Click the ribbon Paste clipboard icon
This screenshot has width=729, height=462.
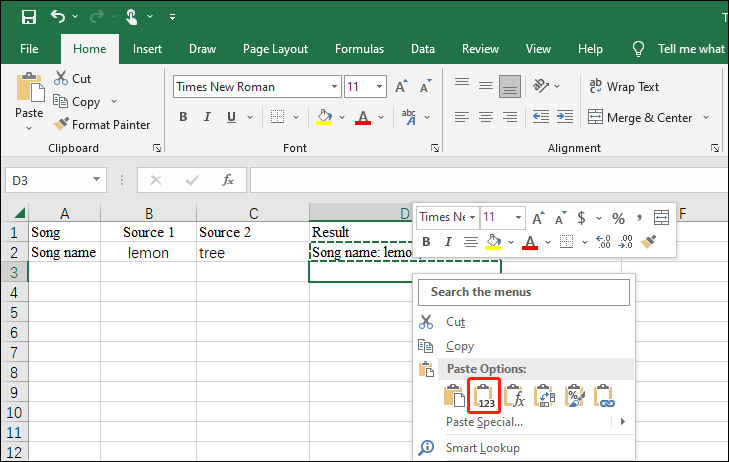click(30, 87)
